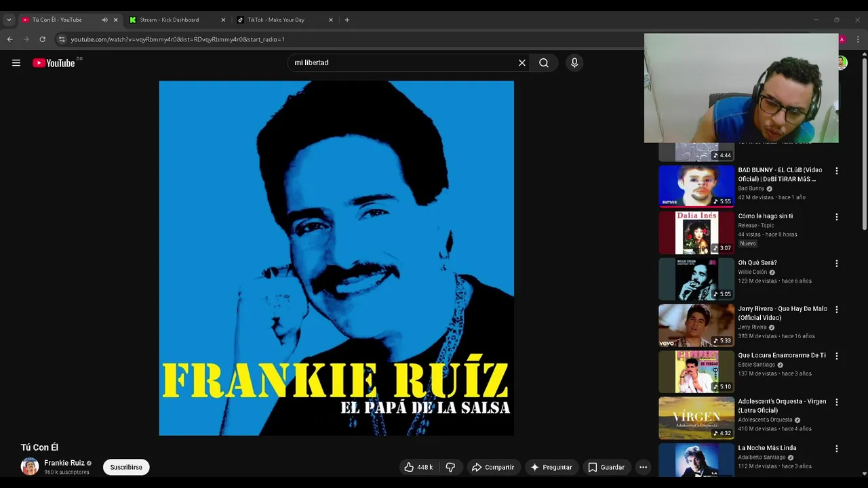Open more actions ellipsis below video

[x=643, y=467]
